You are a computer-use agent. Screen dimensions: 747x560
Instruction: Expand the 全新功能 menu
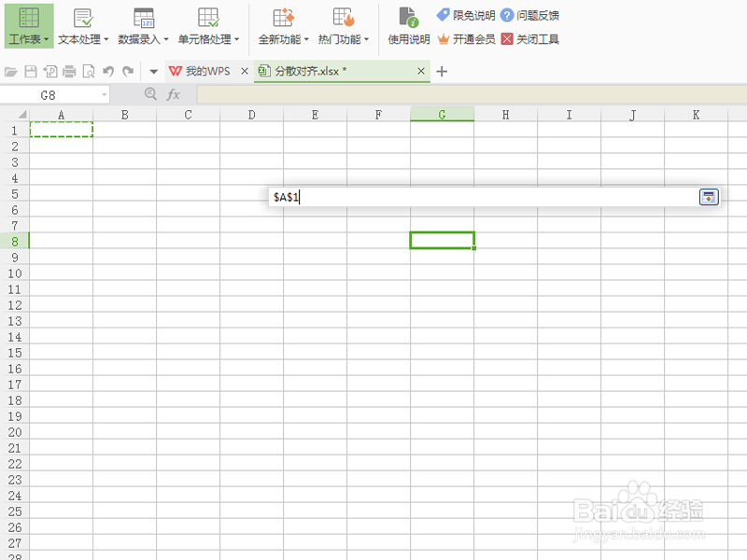pyautogui.click(x=284, y=26)
